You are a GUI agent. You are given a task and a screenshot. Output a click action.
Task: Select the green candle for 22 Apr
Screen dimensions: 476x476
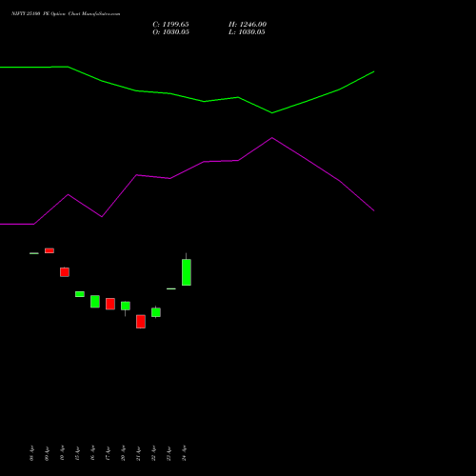click(156, 312)
